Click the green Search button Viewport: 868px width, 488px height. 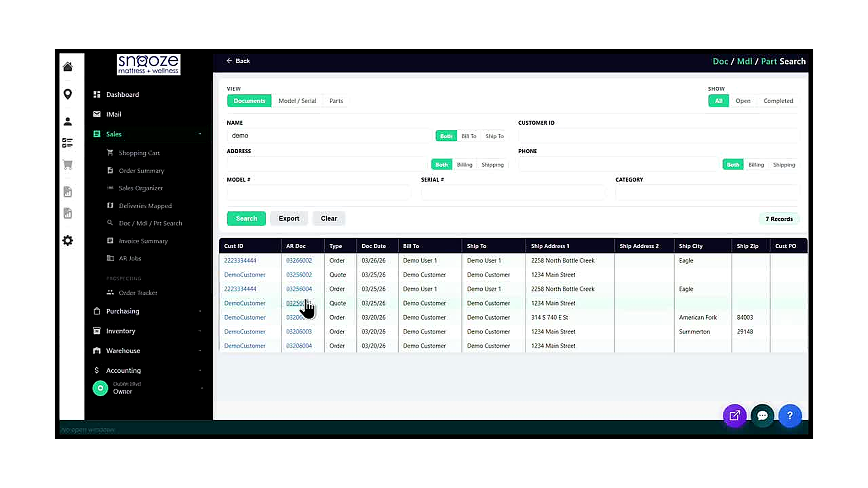(x=246, y=218)
